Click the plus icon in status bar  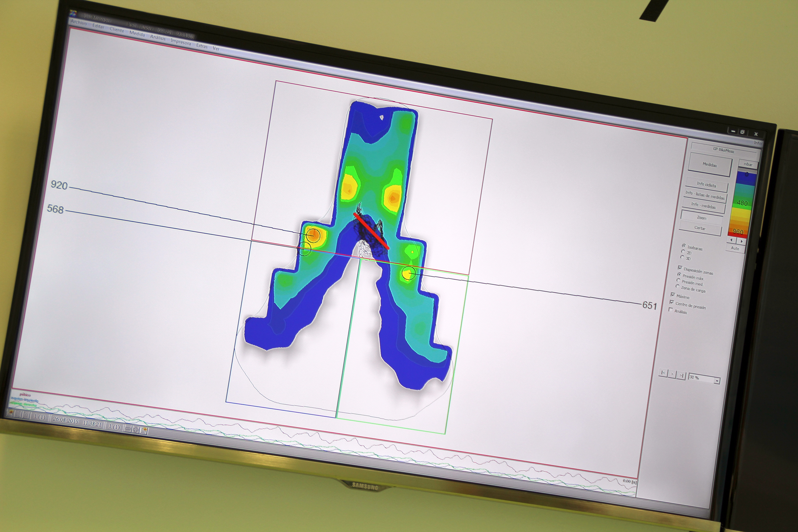136,430
